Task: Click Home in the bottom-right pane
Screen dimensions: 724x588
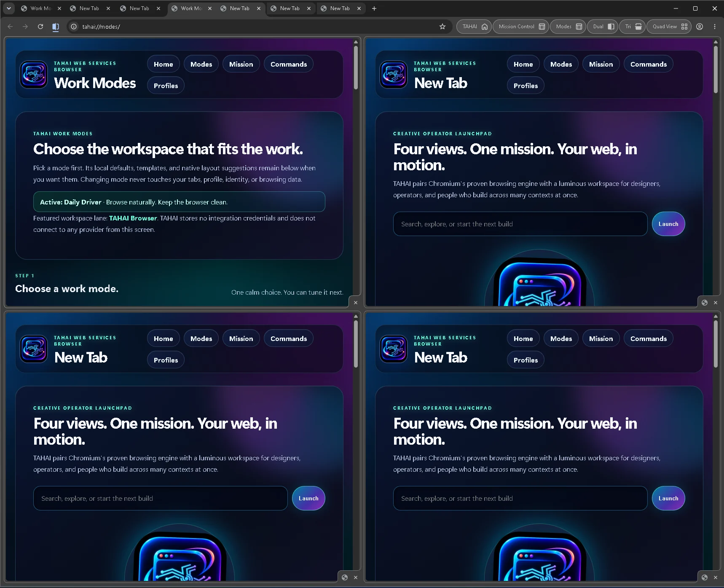Action: click(x=523, y=338)
